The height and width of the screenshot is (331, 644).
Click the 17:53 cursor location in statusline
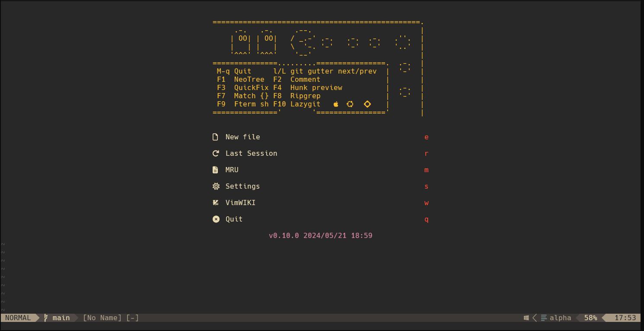coord(625,318)
